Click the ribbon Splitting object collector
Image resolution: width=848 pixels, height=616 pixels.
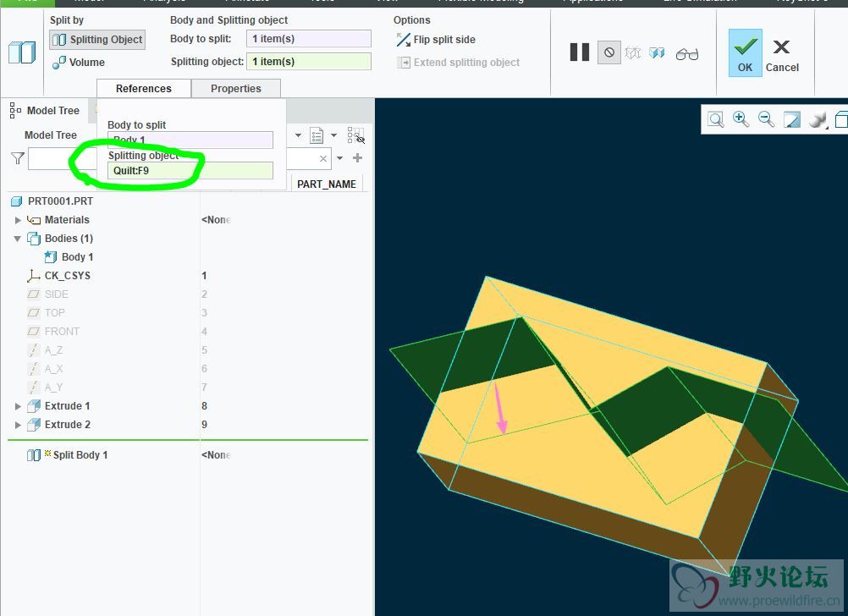pyautogui.click(x=309, y=62)
